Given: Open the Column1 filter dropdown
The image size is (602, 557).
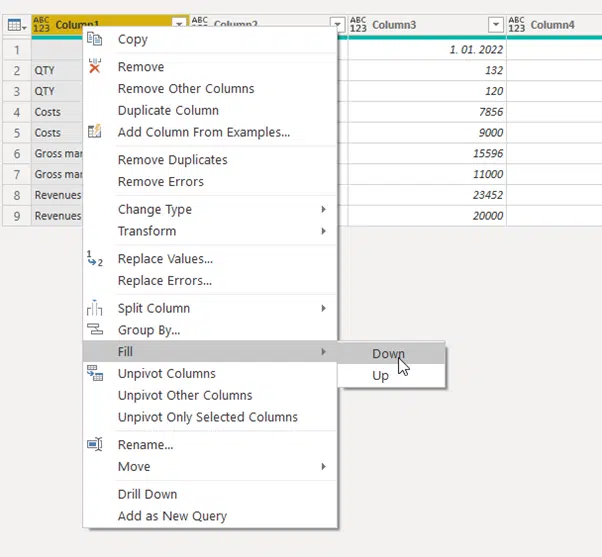Looking at the screenshot, I should click(x=179, y=23).
